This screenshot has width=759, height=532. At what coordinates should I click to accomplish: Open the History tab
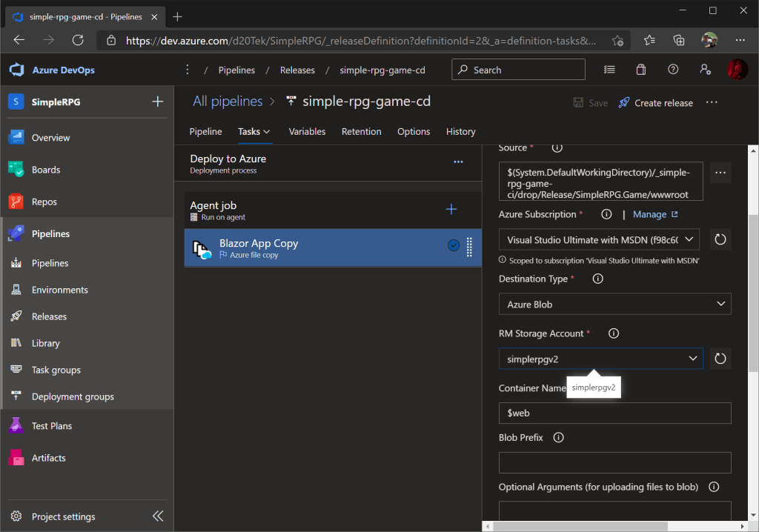460,132
